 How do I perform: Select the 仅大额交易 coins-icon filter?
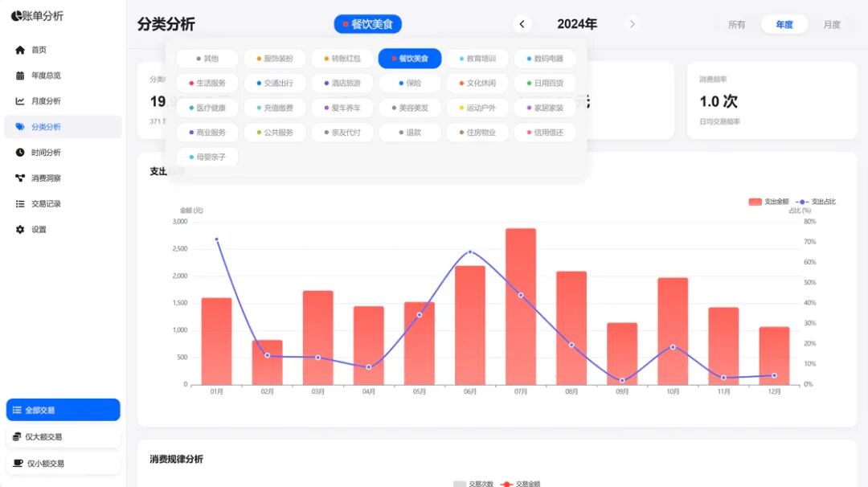click(63, 436)
